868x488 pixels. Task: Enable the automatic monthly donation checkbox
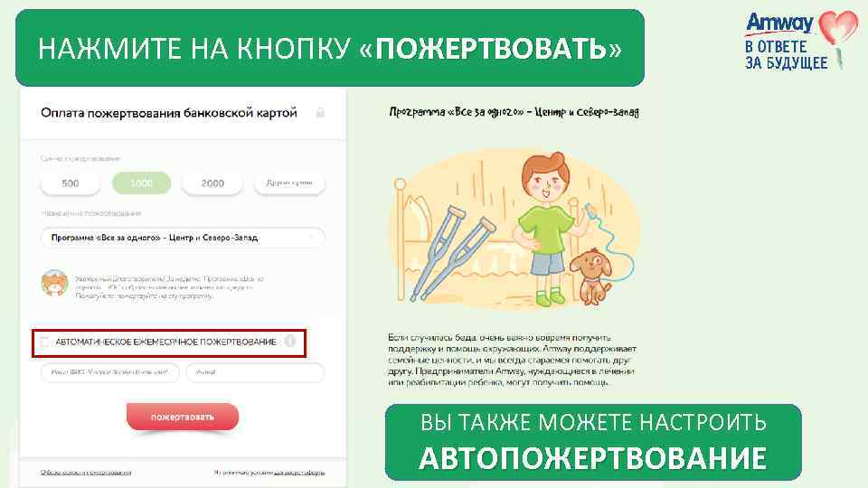click(45, 342)
